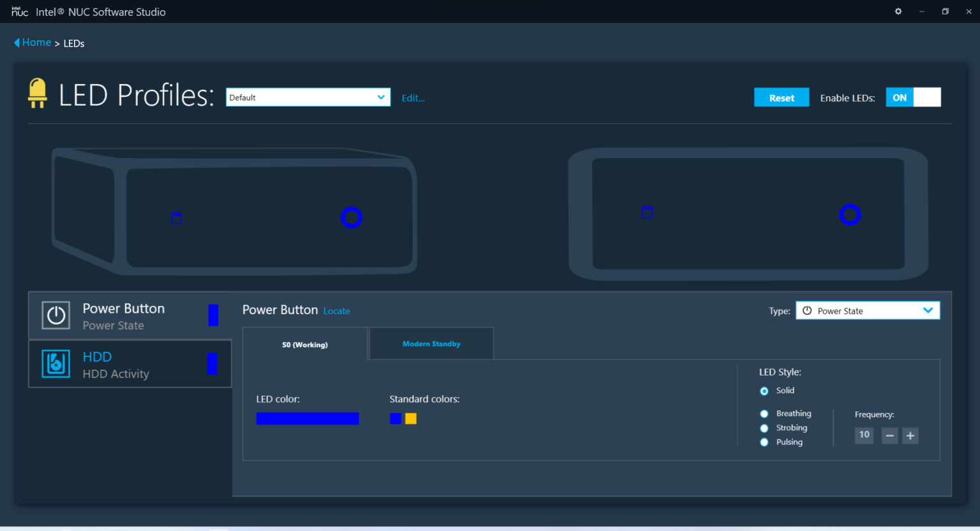
Task: Switch to the Modern Standby tab
Action: click(x=431, y=344)
